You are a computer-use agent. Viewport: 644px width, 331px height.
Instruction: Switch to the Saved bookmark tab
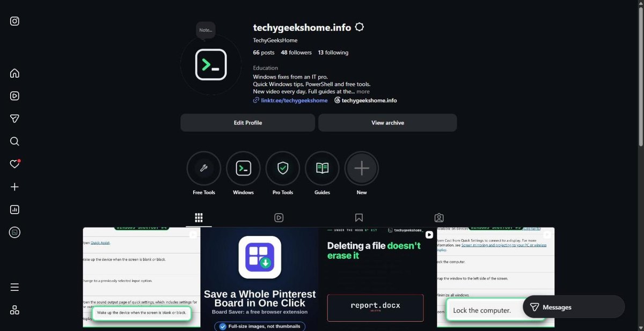359,217
